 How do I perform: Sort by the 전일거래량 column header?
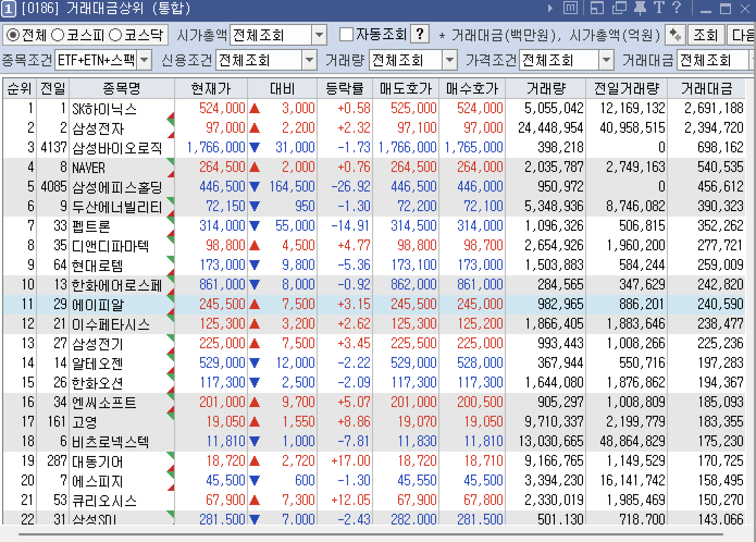pos(626,88)
